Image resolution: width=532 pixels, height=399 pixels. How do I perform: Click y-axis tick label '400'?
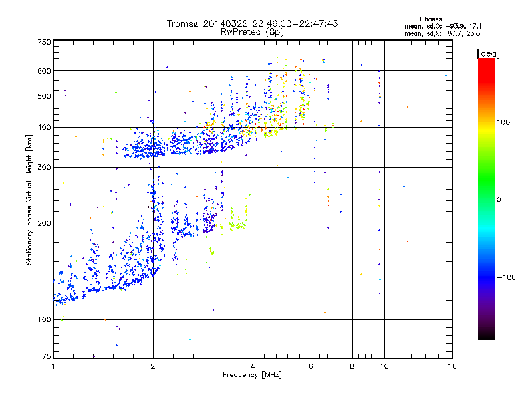[45, 128]
